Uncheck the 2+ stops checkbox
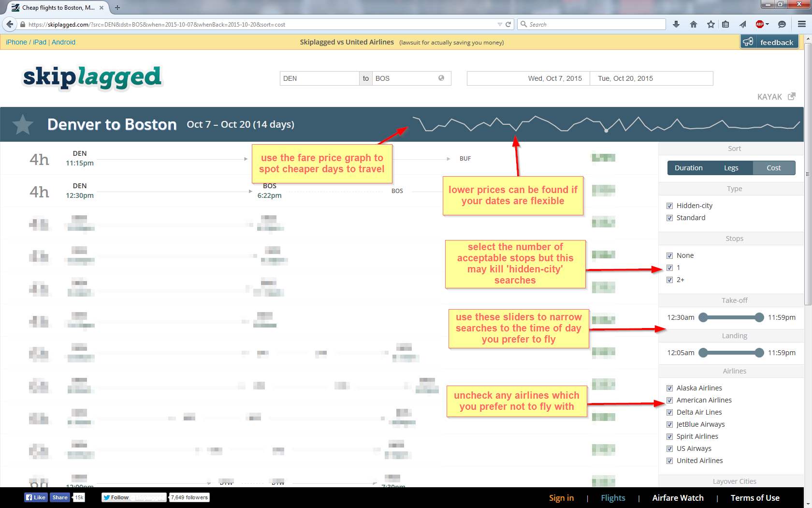 [669, 280]
